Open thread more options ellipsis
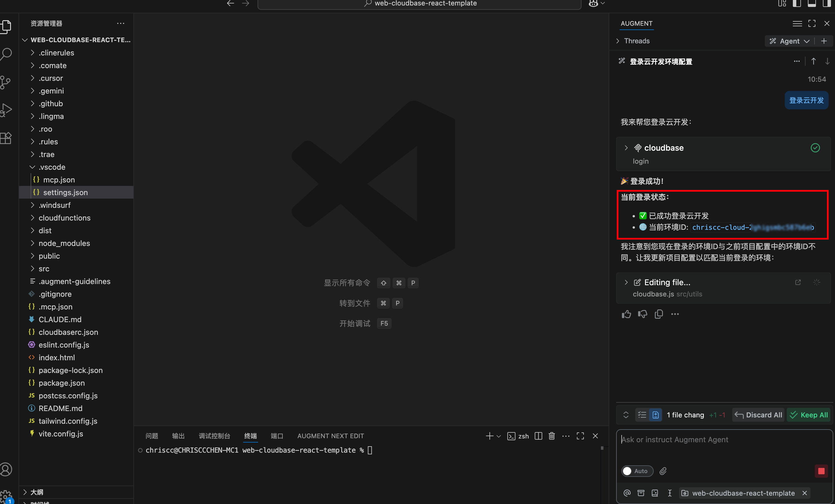This screenshot has height=504, width=835. pyautogui.click(x=797, y=61)
